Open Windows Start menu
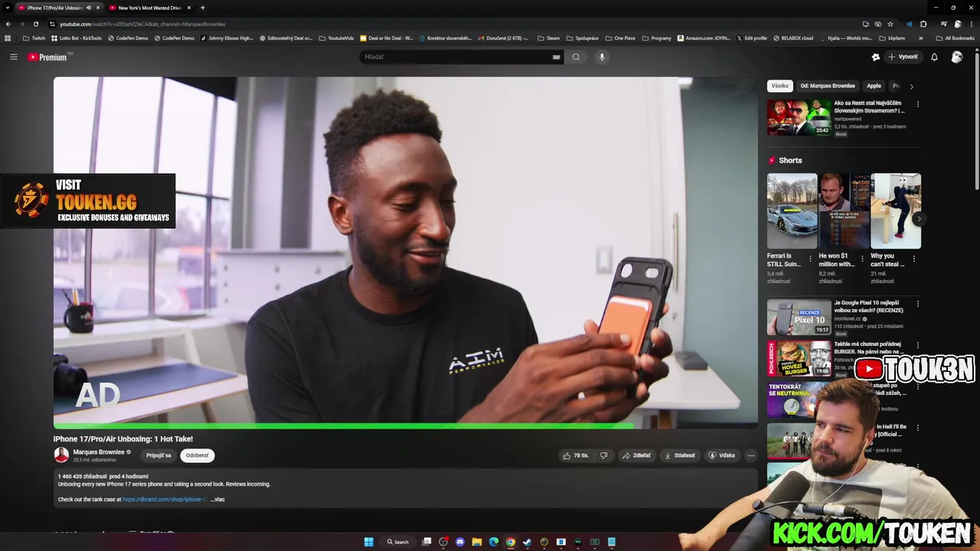 coord(368,542)
